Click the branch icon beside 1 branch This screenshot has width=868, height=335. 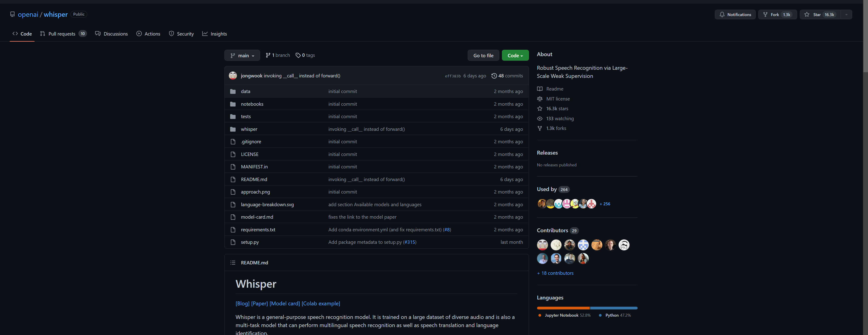tap(268, 55)
